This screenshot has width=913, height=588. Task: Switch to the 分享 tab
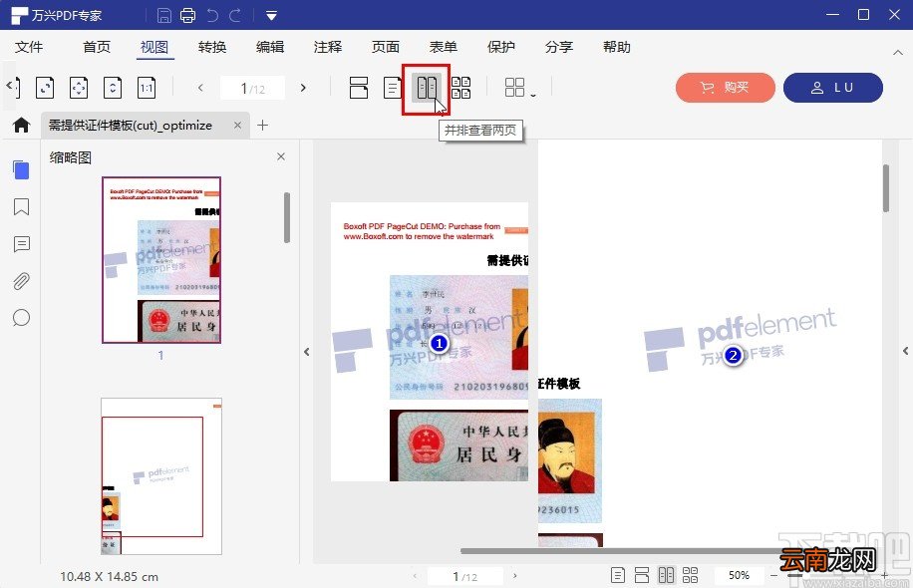click(559, 47)
